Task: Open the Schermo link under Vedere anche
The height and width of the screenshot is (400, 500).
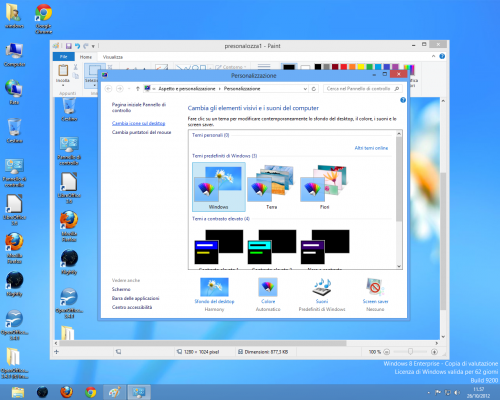Action: pyautogui.click(x=121, y=289)
